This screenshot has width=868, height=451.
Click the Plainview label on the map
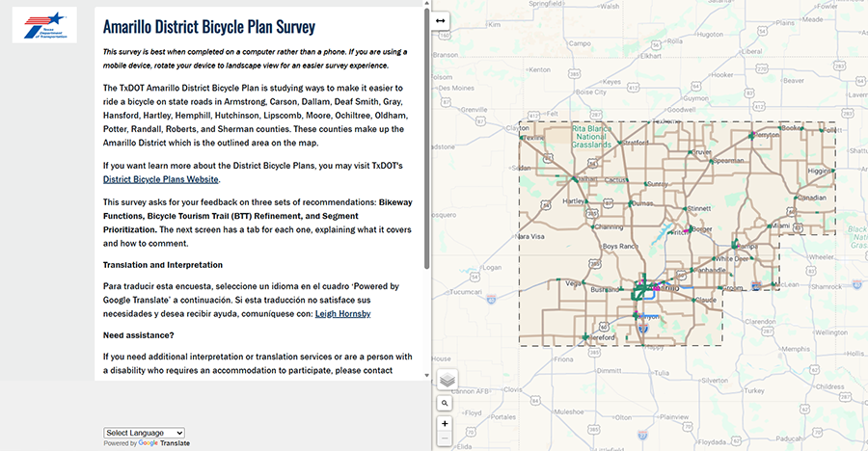pyautogui.click(x=674, y=416)
